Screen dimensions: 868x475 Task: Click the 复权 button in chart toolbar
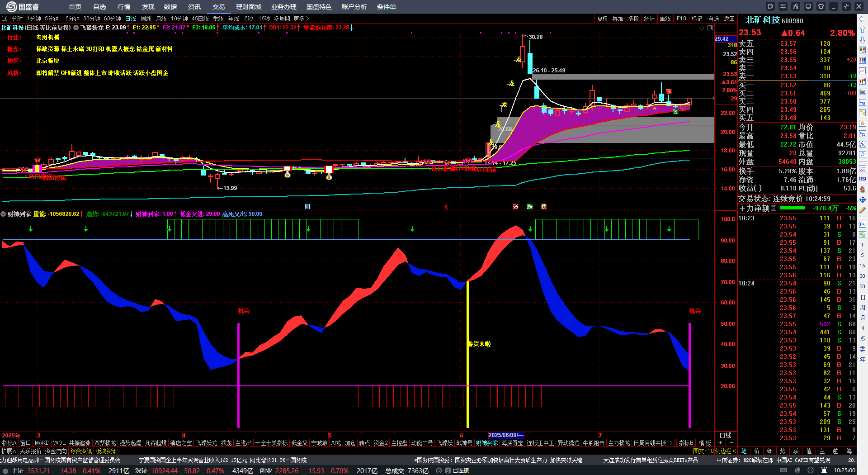603,19
